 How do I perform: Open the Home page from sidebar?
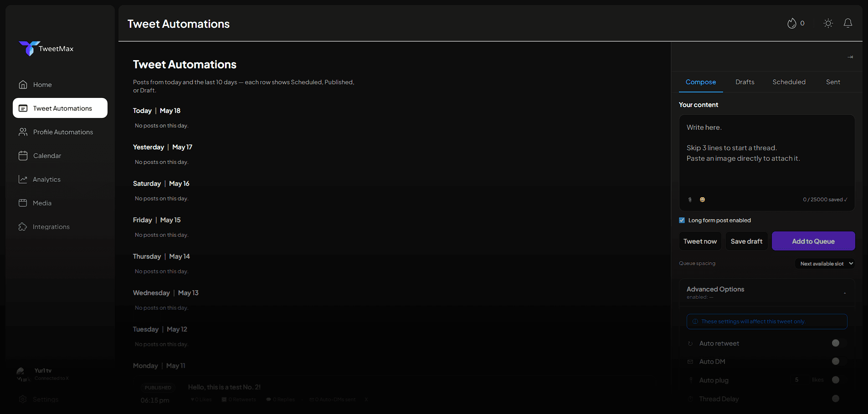click(x=60, y=85)
